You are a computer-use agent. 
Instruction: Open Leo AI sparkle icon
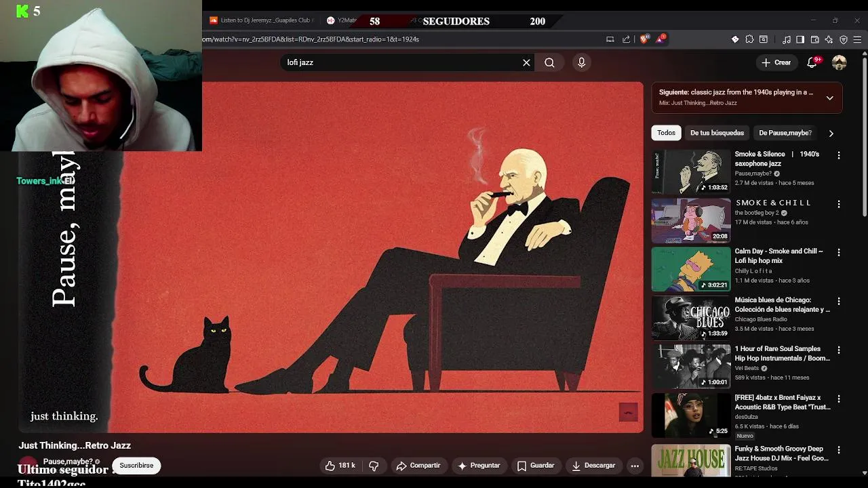(x=829, y=39)
